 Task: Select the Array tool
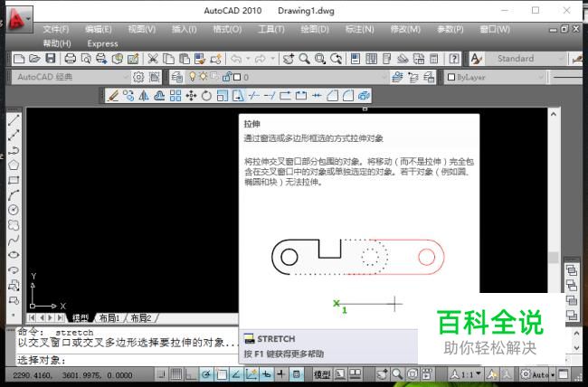(x=175, y=96)
